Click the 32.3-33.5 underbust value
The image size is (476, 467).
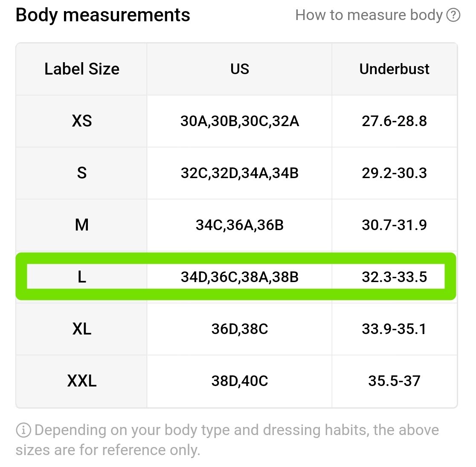click(x=395, y=277)
